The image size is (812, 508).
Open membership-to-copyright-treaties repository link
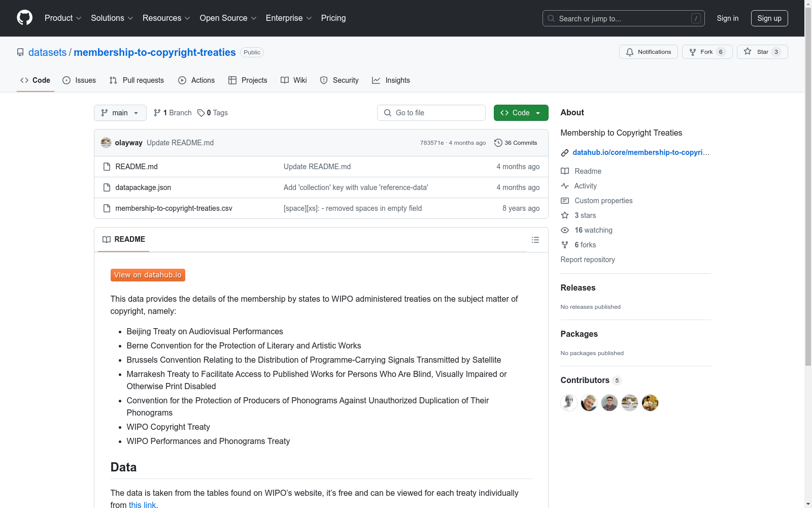(x=155, y=52)
